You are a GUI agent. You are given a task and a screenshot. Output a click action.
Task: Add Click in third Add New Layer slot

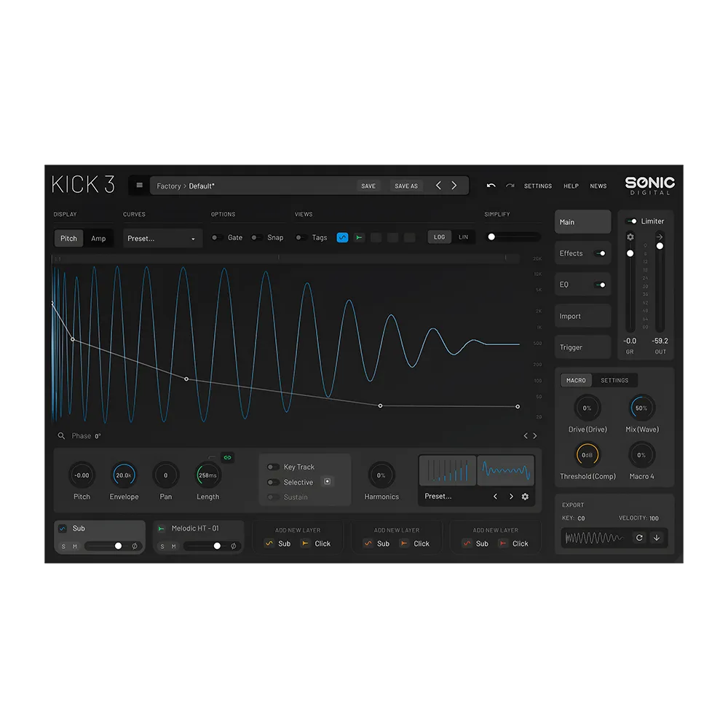click(514, 543)
